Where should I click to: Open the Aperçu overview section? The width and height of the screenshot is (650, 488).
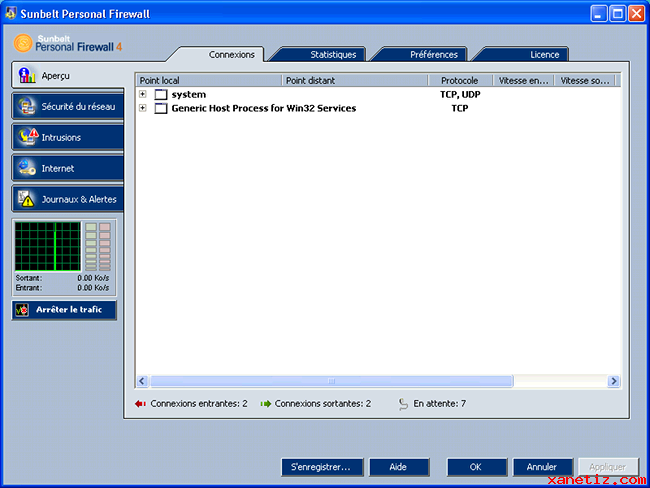(x=68, y=75)
